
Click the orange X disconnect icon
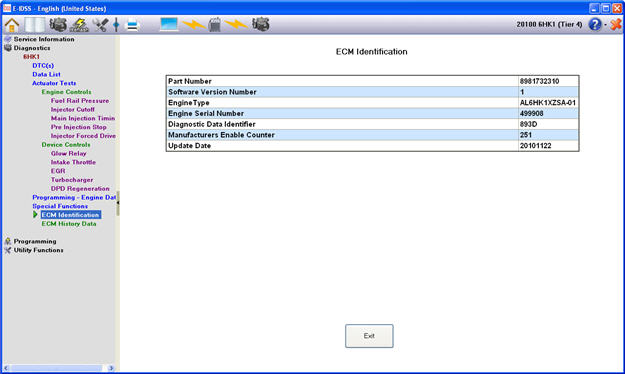coord(616,24)
